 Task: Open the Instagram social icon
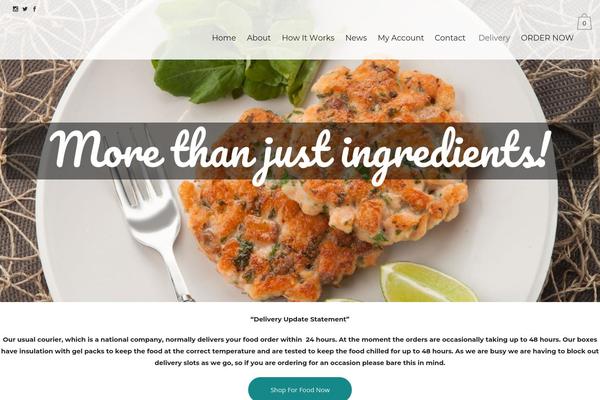click(x=15, y=9)
